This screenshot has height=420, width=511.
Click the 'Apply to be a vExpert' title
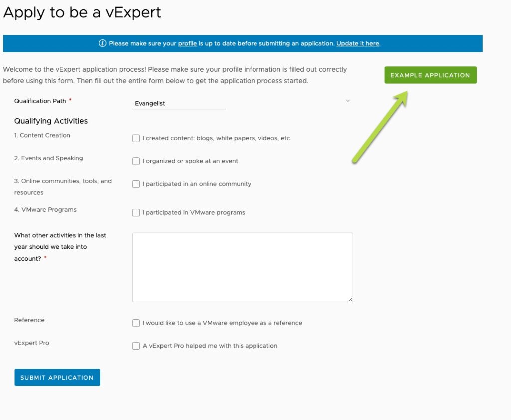(82, 12)
